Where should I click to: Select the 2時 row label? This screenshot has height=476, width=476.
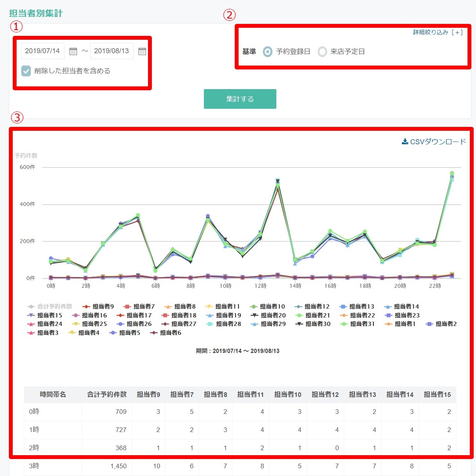pos(34,448)
